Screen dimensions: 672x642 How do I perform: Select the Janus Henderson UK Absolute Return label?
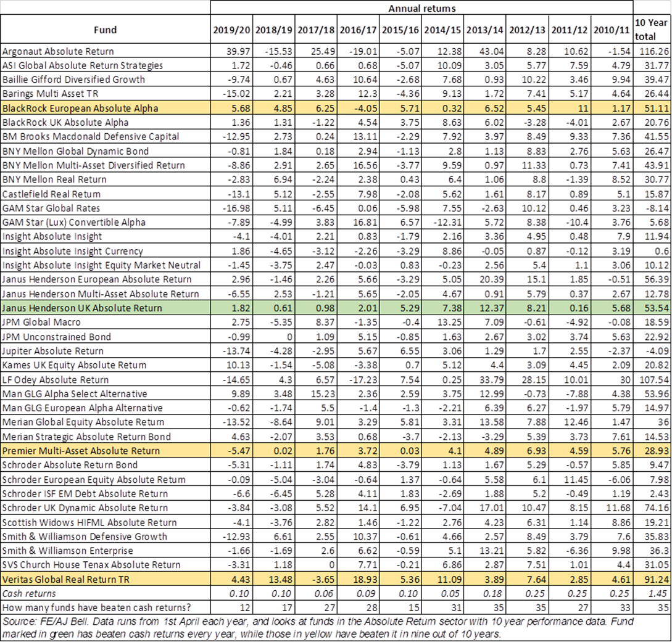(x=82, y=308)
